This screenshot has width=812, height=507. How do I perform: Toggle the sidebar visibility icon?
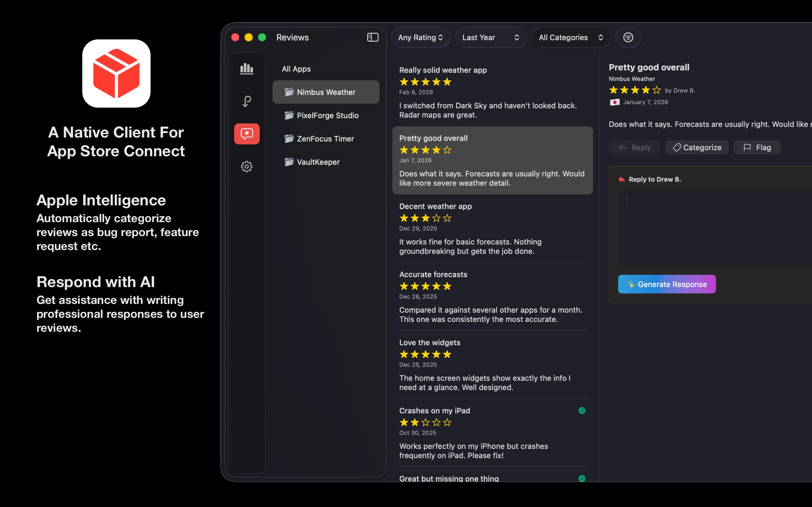373,37
